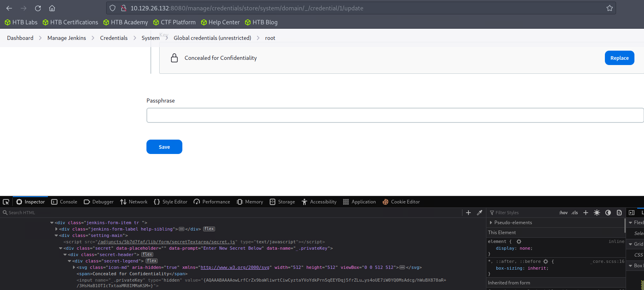Reload the current page
644x290 pixels.
38,8
